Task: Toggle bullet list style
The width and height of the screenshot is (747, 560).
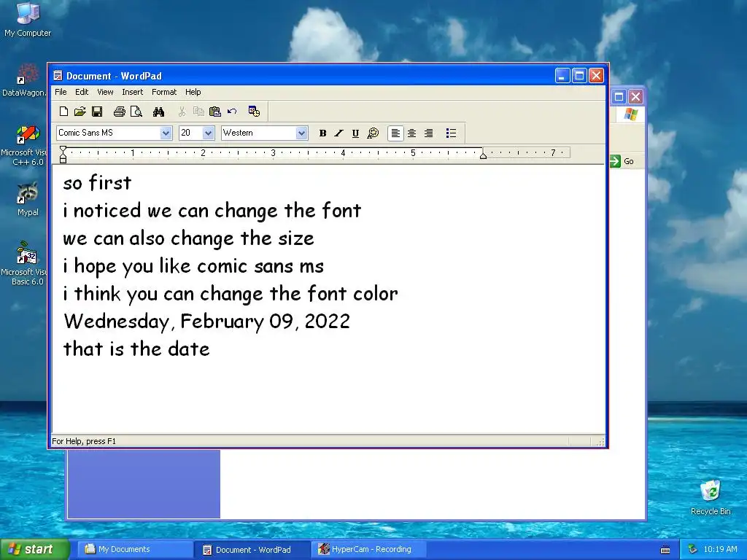Action: coord(451,133)
